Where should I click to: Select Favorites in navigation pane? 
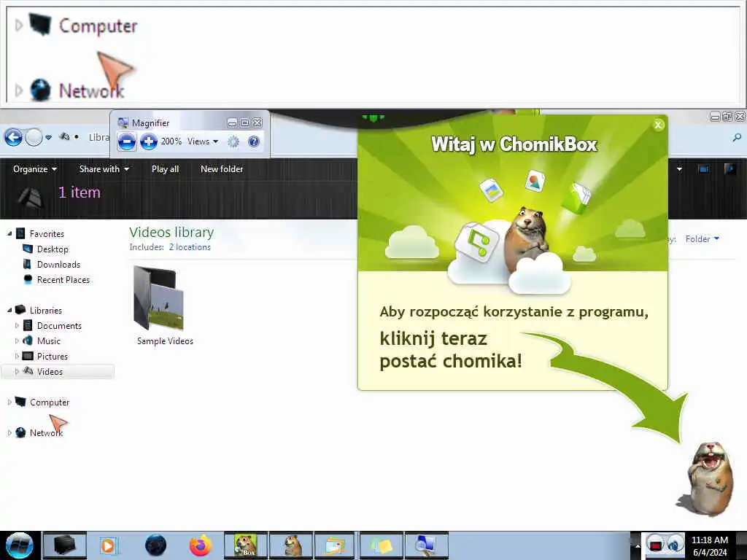point(47,234)
